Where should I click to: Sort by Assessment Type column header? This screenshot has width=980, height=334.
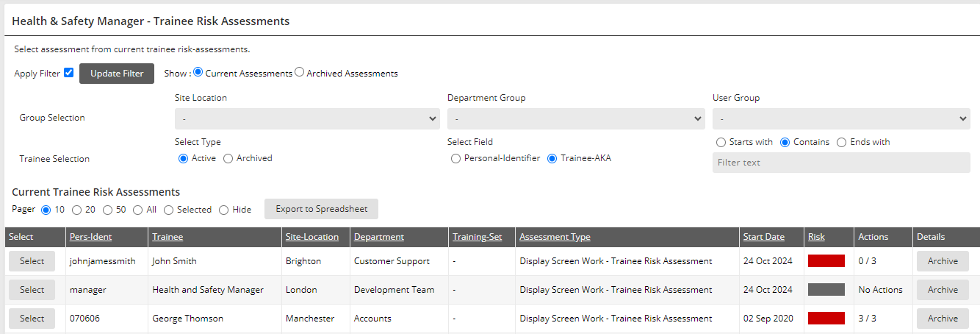click(x=555, y=237)
